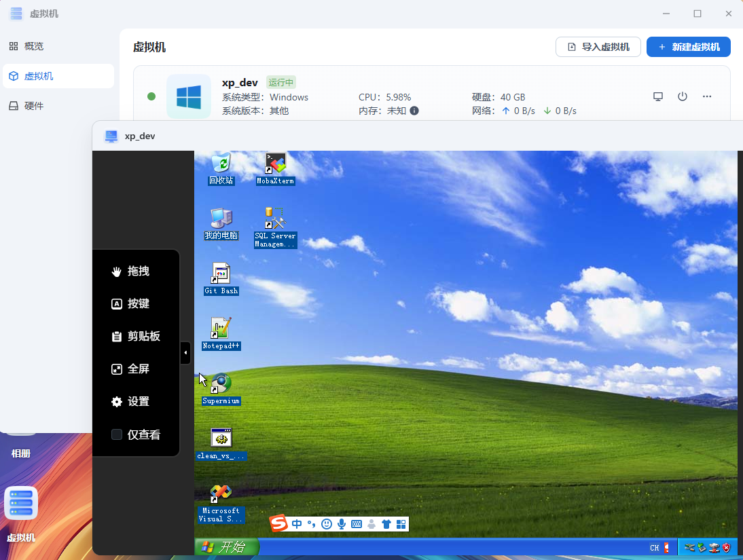This screenshot has height=560, width=743.
Task: Click the 硬盘: 40 GB text
Action: point(499,97)
